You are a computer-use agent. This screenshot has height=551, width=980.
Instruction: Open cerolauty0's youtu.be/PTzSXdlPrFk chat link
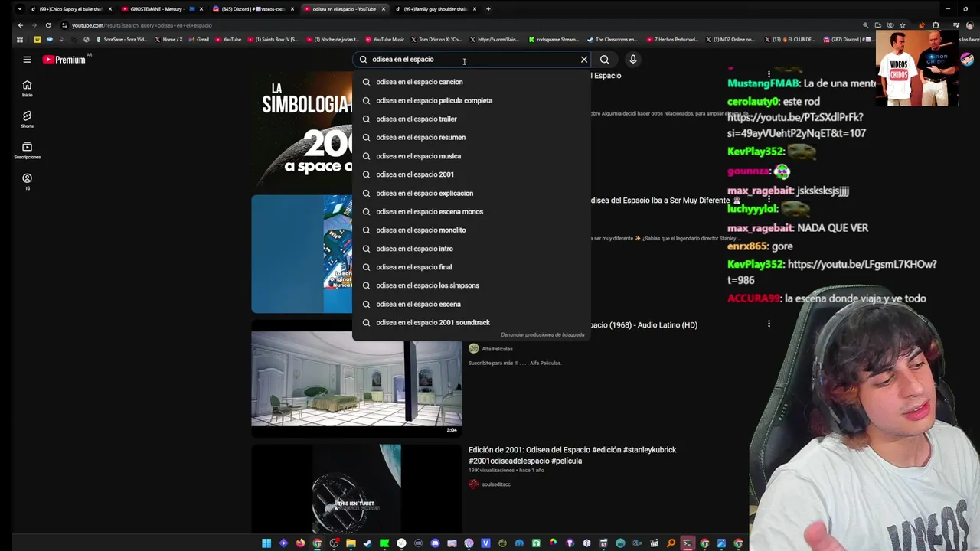click(x=796, y=125)
